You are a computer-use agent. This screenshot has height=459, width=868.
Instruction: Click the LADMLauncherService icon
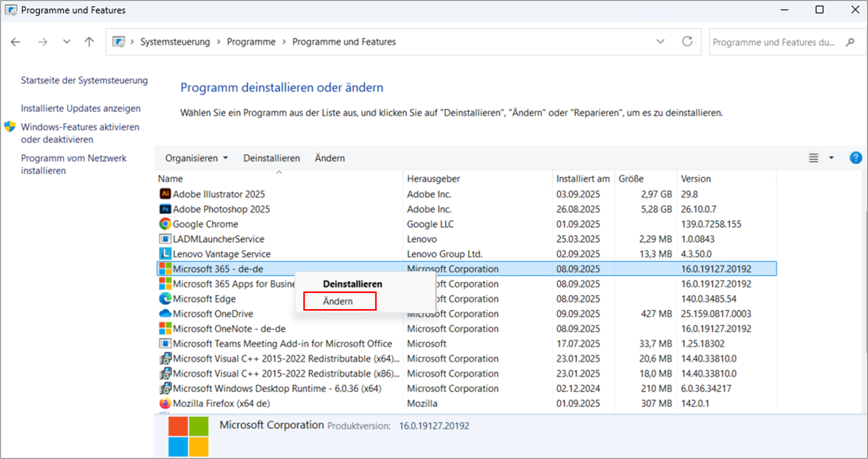pyautogui.click(x=165, y=239)
